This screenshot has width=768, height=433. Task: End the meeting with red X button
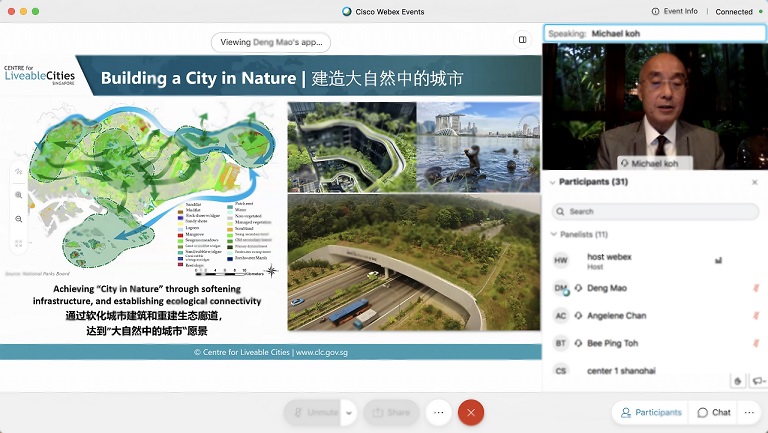pos(471,412)
